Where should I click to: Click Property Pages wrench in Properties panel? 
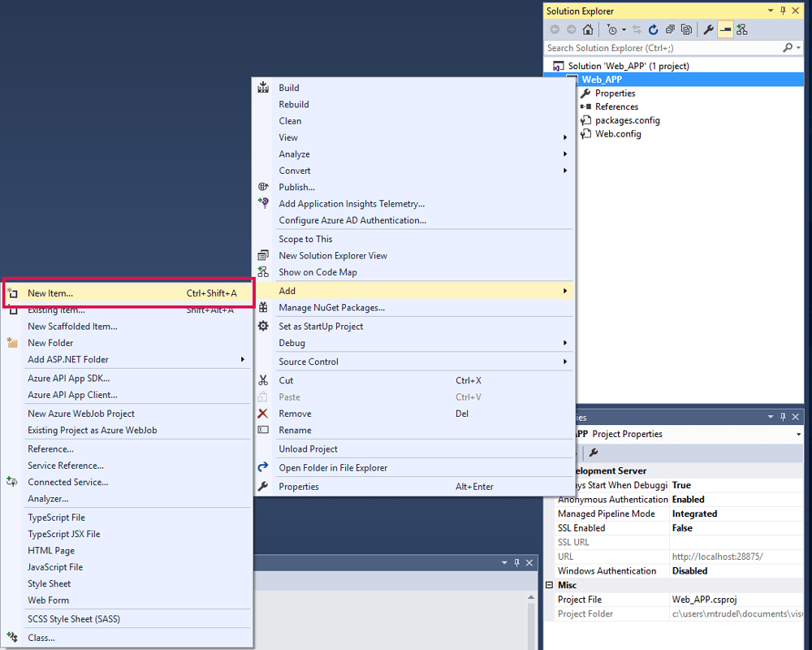[x=594, y=453]
